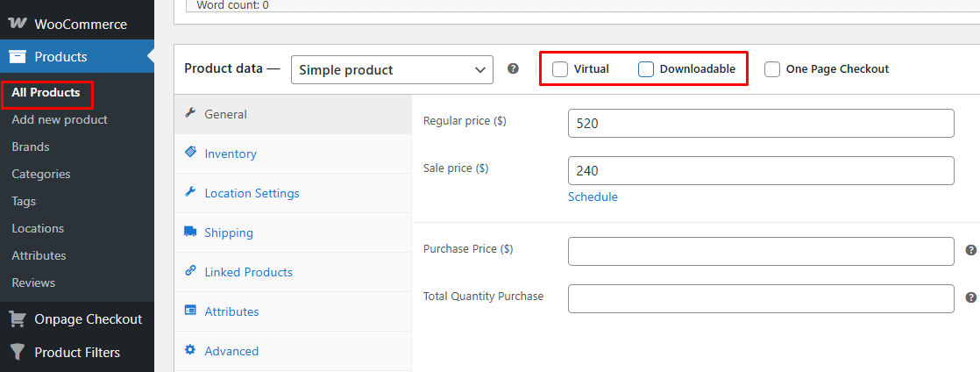The image size is (980, 372).
Task: Click help icon beside Total Quantity Purchase
Action: point(970,297)
